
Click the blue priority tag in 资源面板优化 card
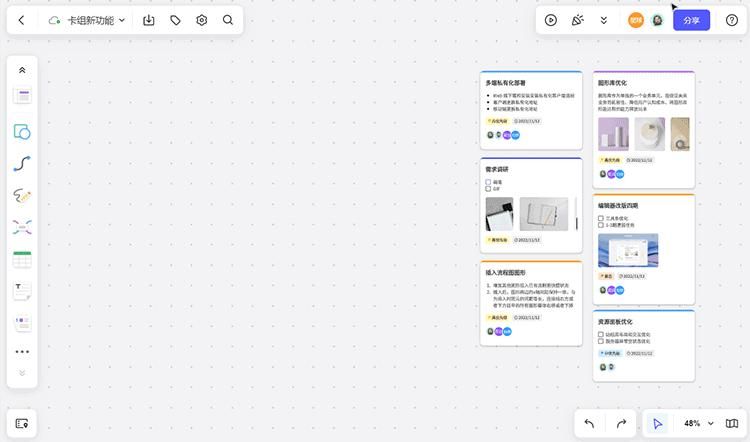click(610, 354)
